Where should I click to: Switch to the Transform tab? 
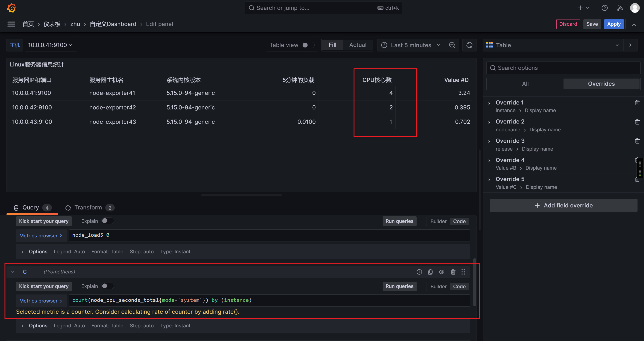tap(88, 208)
